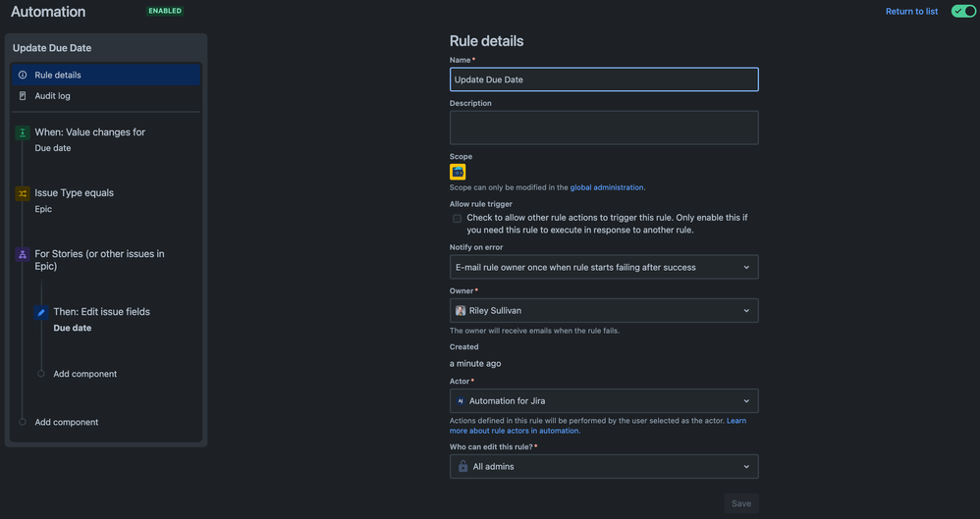Screen dimensions: 980x519
Task: Click the Audit log document icon
Action: click(x=23, y=96)
